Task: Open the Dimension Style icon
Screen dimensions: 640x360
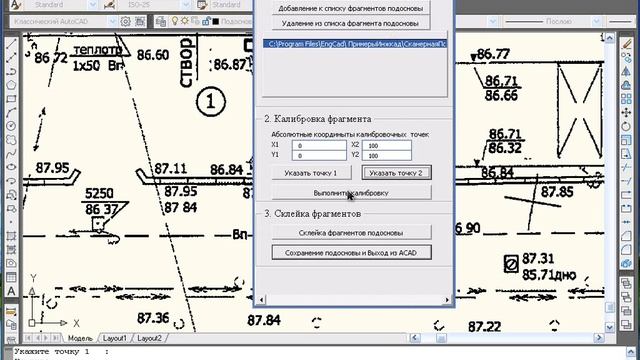Action: tap(109, 5)
